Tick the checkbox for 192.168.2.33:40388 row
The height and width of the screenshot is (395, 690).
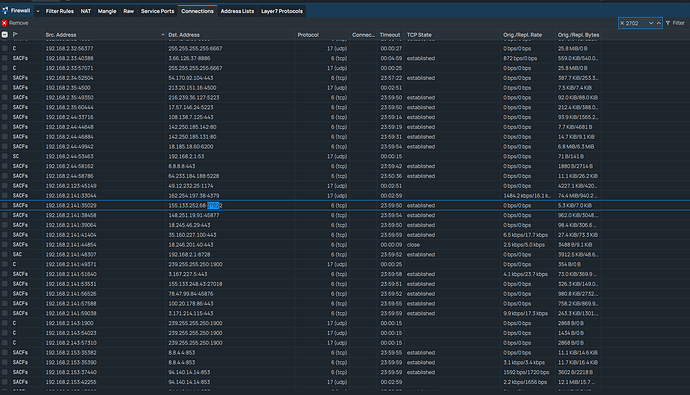click(4, 58)
